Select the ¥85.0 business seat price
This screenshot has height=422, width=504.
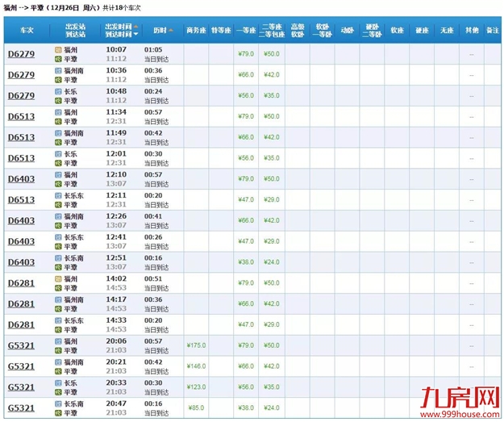pyautogui.click(x=196, y=407)
